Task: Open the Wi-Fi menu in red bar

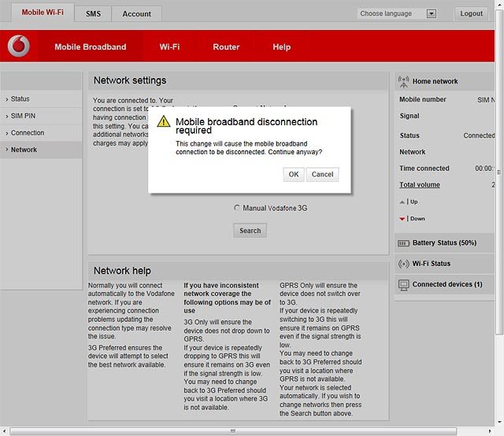Action: (169, 47)
